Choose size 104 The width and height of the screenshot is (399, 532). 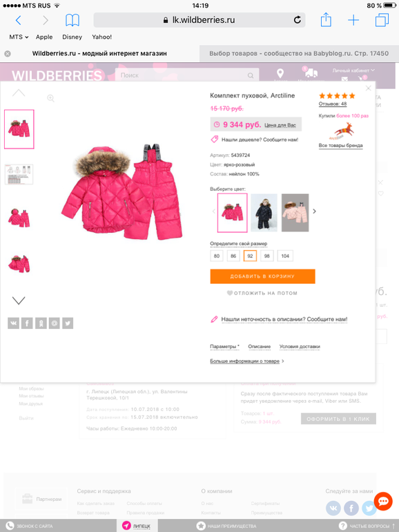[285, 256]
